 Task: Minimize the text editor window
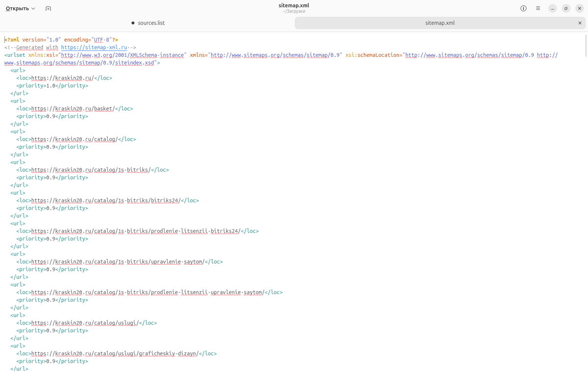(552, 8)
